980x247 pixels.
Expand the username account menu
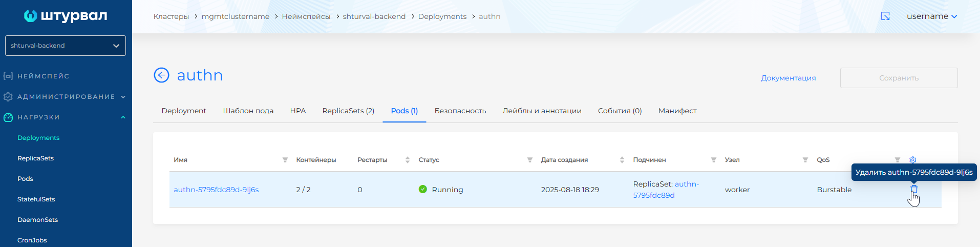(x=931, y=16)
